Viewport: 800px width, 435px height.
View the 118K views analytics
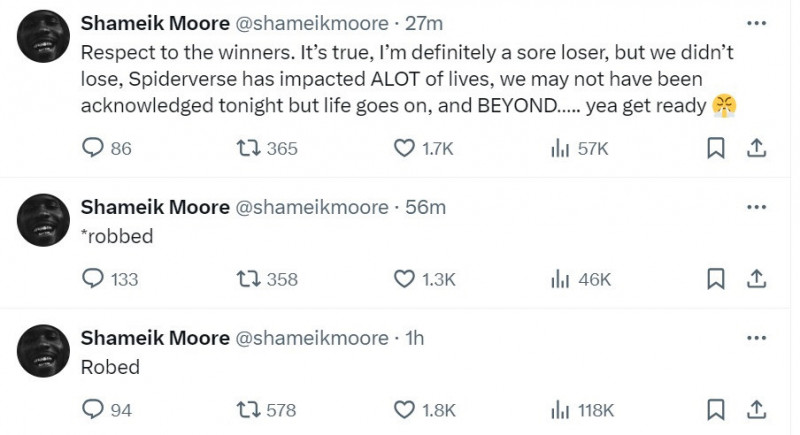coord(583,410)
